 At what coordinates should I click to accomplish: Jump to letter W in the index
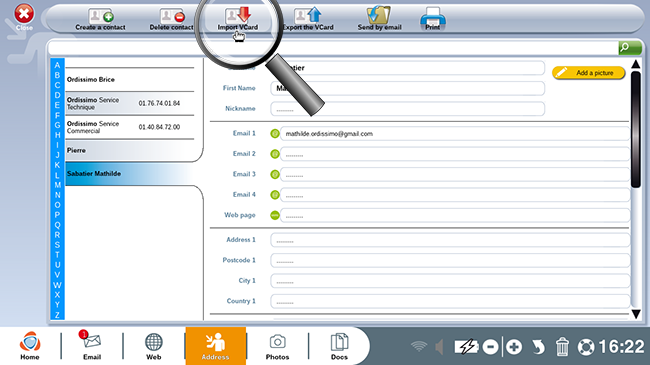57,285
